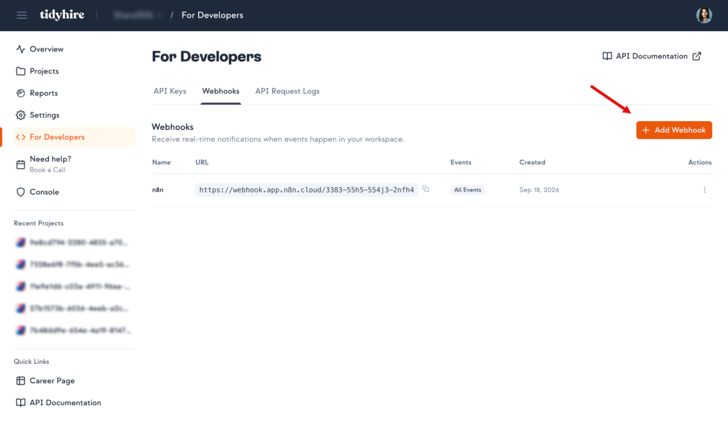Expand the blurred workspace dropdown in breadcrumb

[137, 15]
